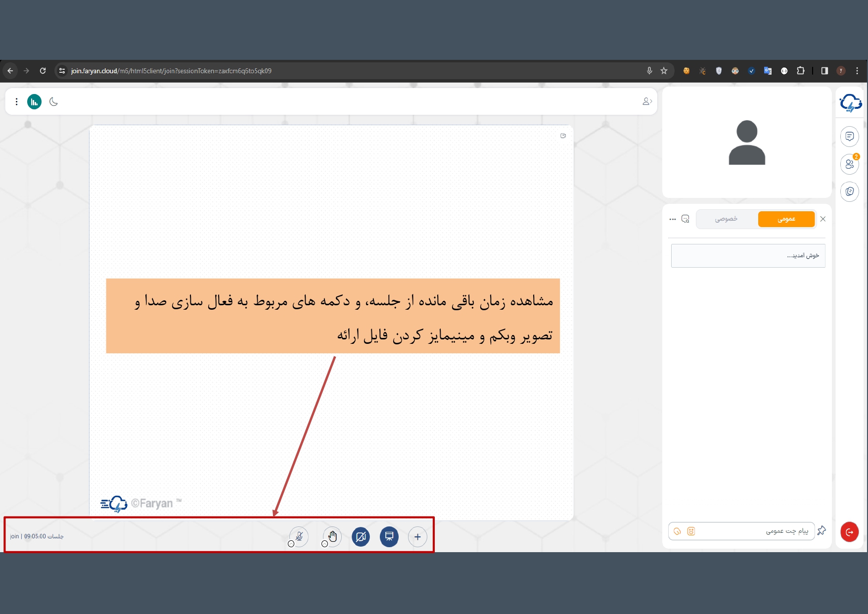Turn on the webcam button
This screenshot has width=868, height=614.
361,537
